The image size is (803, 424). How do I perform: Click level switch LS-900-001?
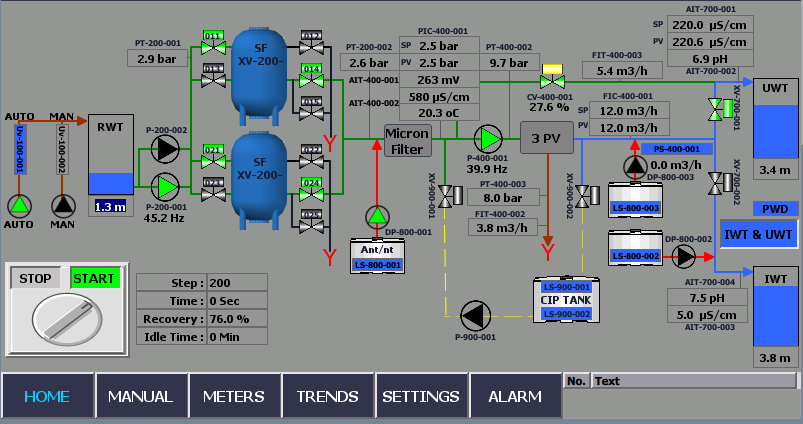click(566, 287)
